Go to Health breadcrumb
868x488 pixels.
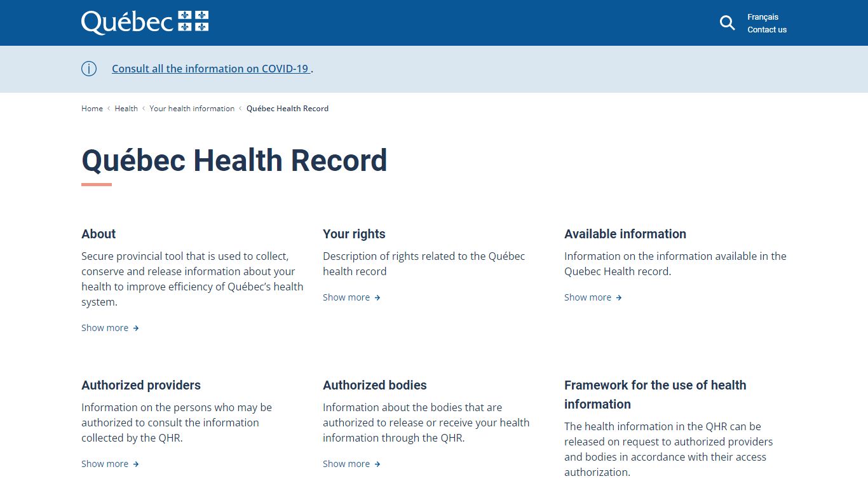126,109
